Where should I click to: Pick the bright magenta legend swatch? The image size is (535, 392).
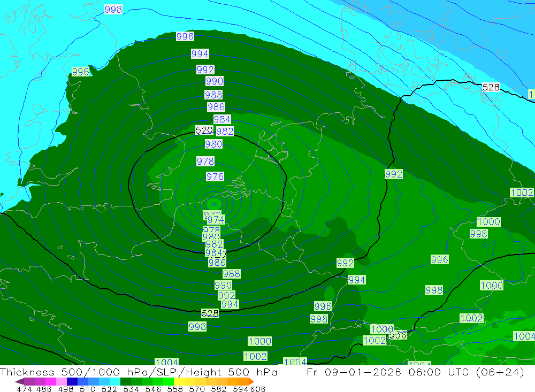coord(50,381)
